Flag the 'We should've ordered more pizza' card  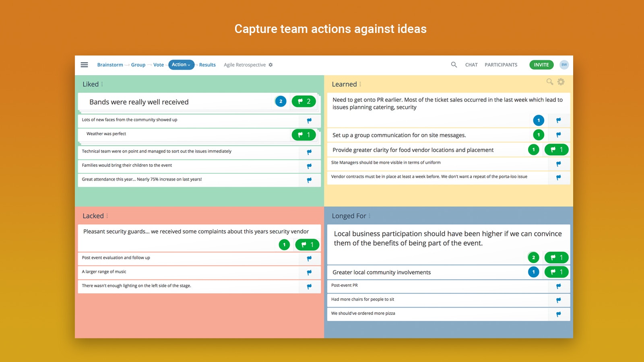(x=559, y=314)
